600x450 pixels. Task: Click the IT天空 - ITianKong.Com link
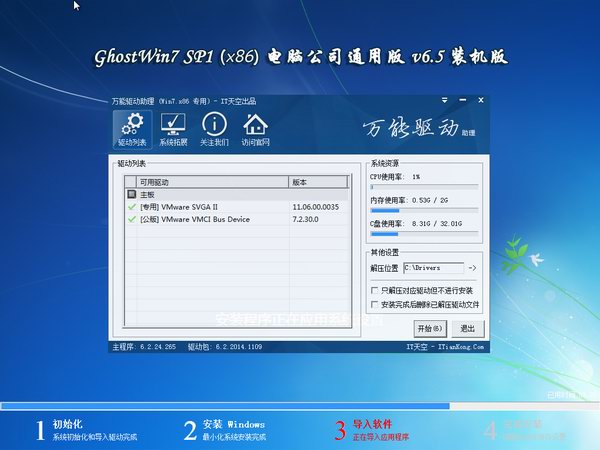445,347
